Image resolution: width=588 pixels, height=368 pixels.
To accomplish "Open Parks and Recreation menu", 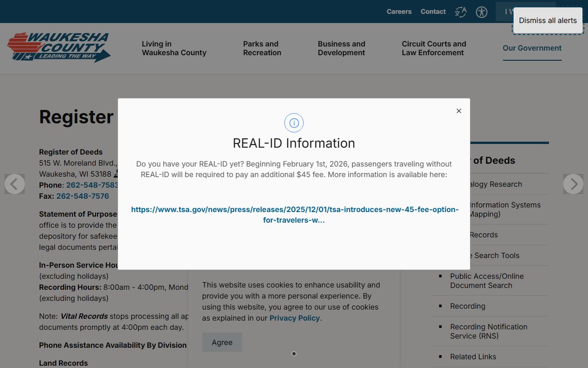I will point(262,48).
